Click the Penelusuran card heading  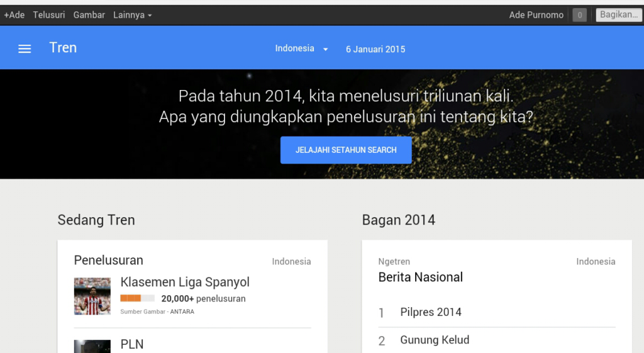tap(108, 260)
